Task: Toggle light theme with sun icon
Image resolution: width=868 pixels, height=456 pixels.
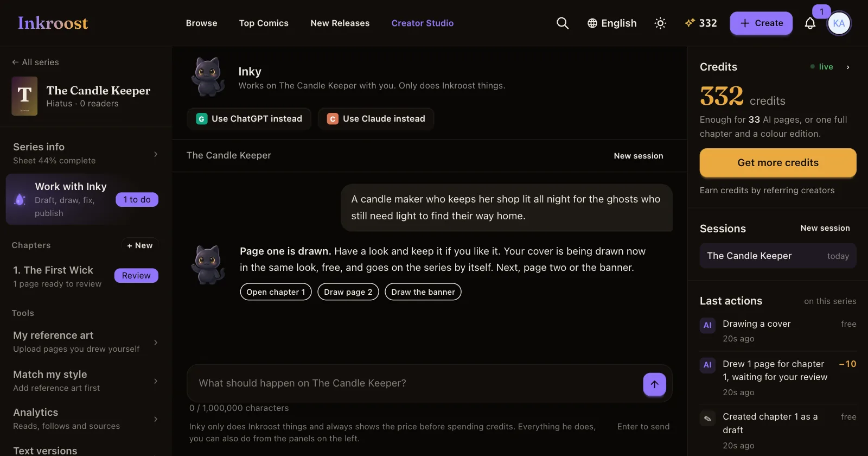Action: 660,23
